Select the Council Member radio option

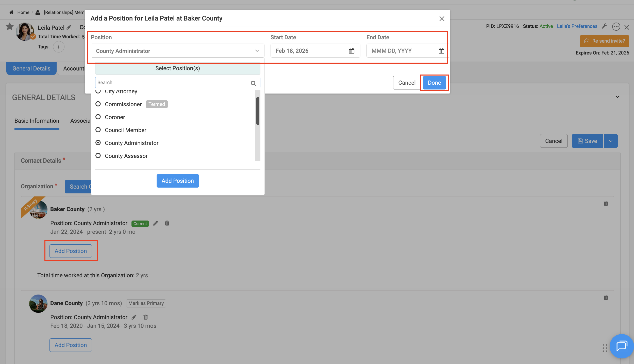click(98, 130)
